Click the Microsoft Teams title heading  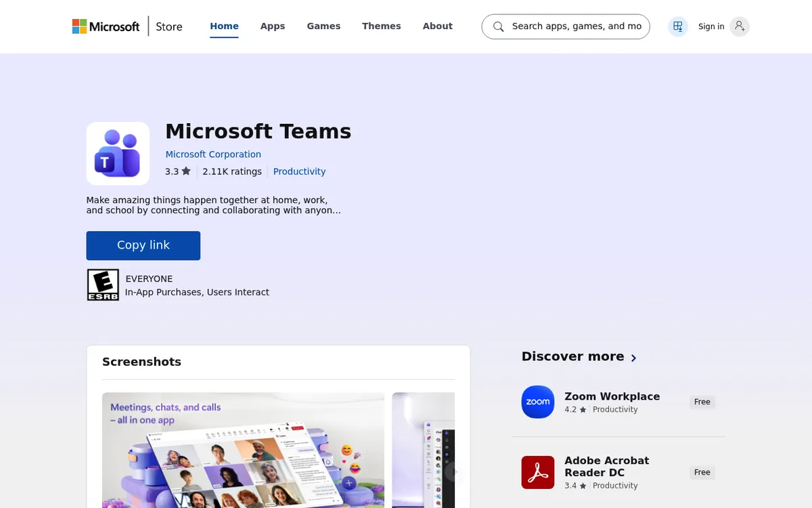258,131
